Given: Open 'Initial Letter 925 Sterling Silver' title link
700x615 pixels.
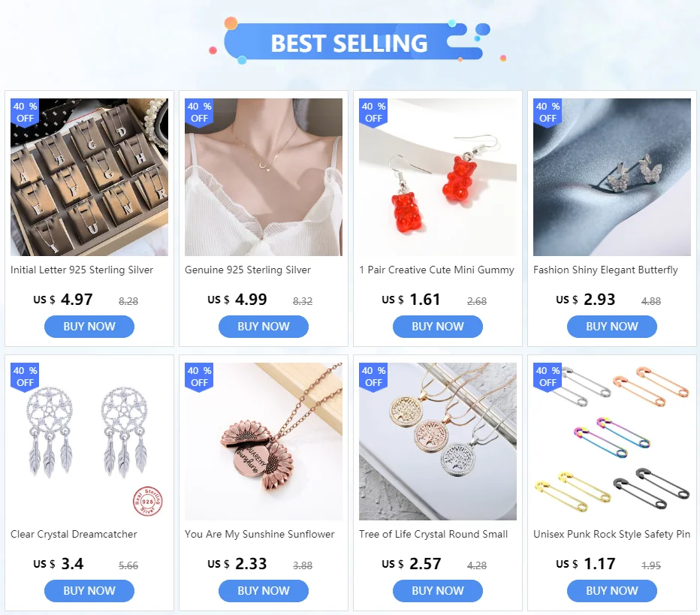Looking at the screenshot, I should point(82,270).
